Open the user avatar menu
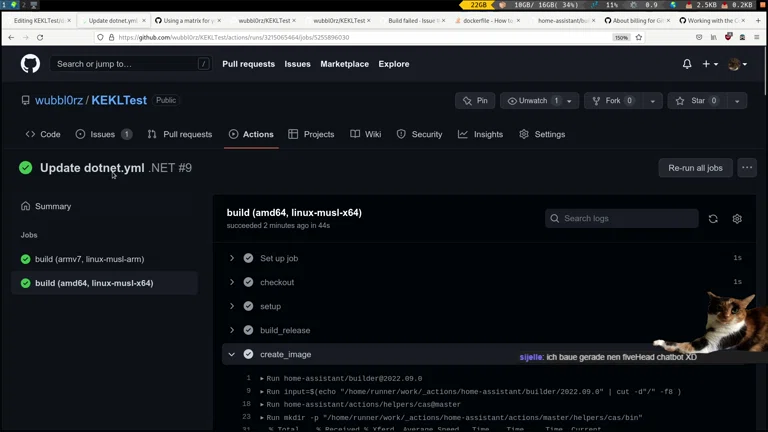Viewport: 768px width, 432px height. (x=738, y=64)
